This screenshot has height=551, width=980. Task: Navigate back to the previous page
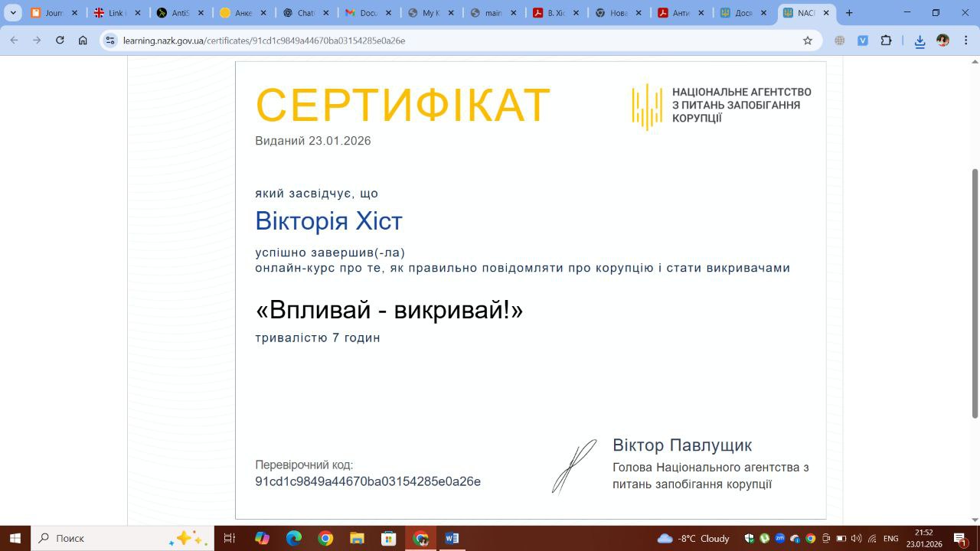pyautogui.click(x=14, y=41)
